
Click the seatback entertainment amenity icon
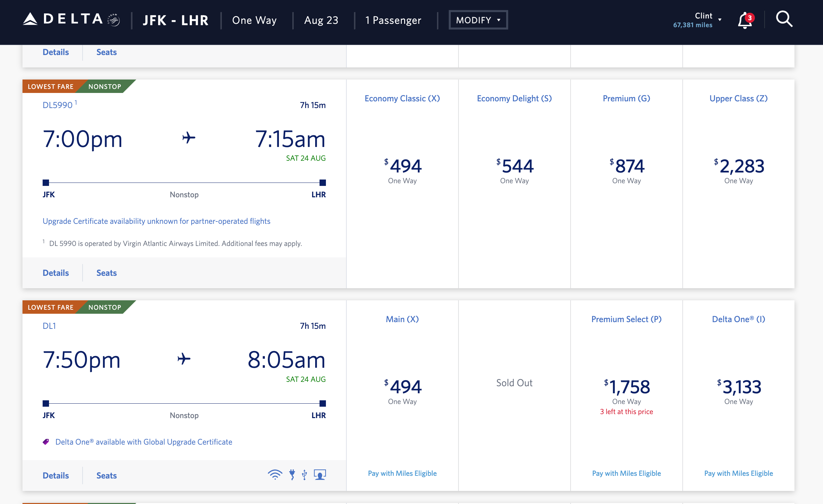319,474
